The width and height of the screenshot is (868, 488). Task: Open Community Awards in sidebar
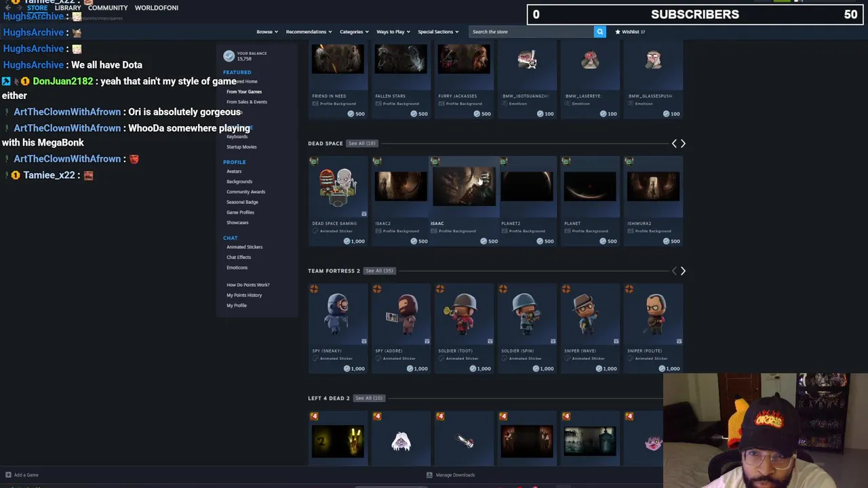(245, 192)
